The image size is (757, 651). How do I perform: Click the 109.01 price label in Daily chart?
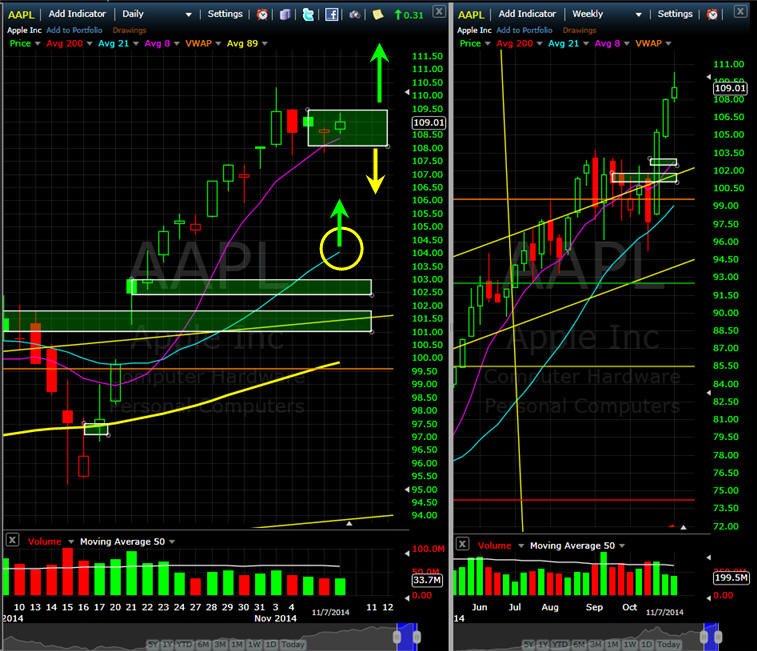[x=428, y=123]
